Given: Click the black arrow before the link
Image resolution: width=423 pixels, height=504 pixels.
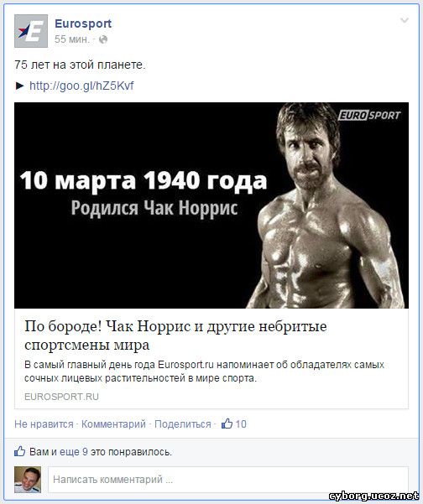Looking at the screenshot, I should click(x=19, y=86).
